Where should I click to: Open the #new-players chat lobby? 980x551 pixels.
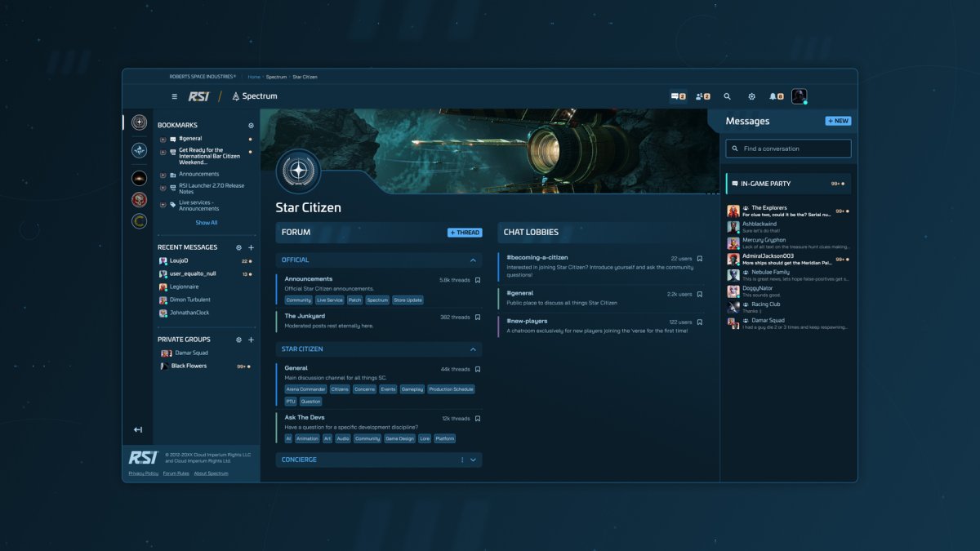click(527, 322)
